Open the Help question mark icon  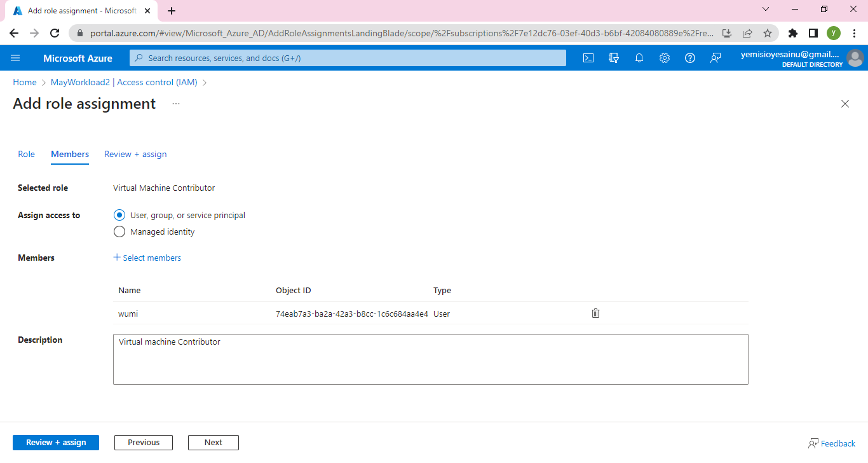690,58
